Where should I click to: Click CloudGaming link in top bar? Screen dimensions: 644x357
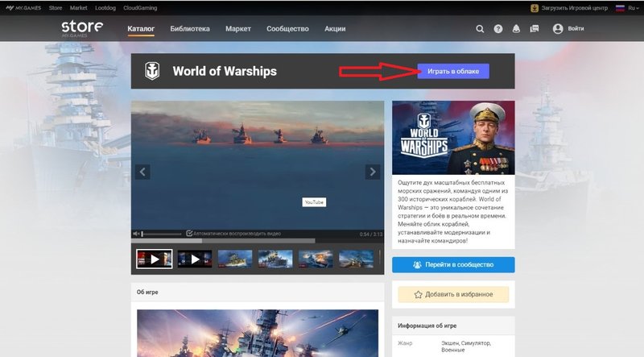140,8
